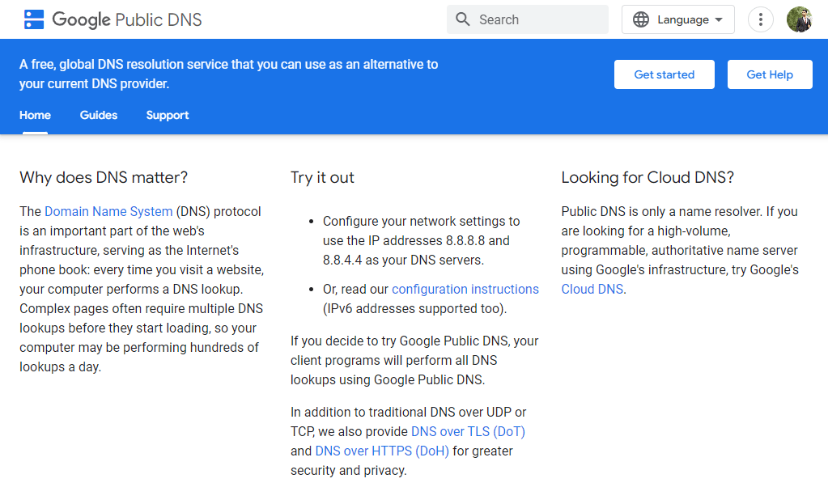Follow the configuration instructions link
The height and width of the screenshot is (504, 828).
click(x=465, y=289)
